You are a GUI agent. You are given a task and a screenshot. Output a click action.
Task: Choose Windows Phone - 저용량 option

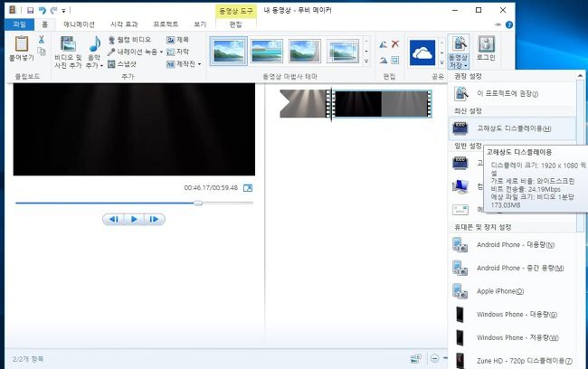click(x=512, y=337)
